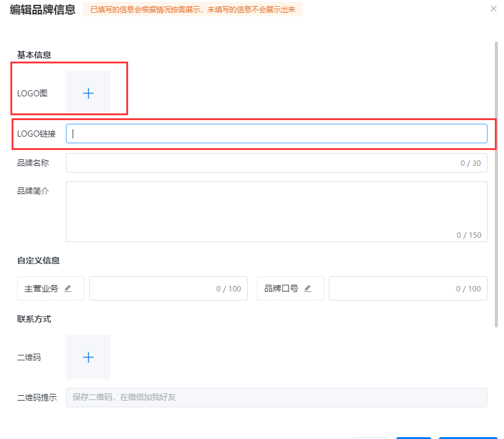The width and height of the screenshot is (504, 439).
Task: Click into the 品牌名称 input box
Action: [x=262, y=163]
